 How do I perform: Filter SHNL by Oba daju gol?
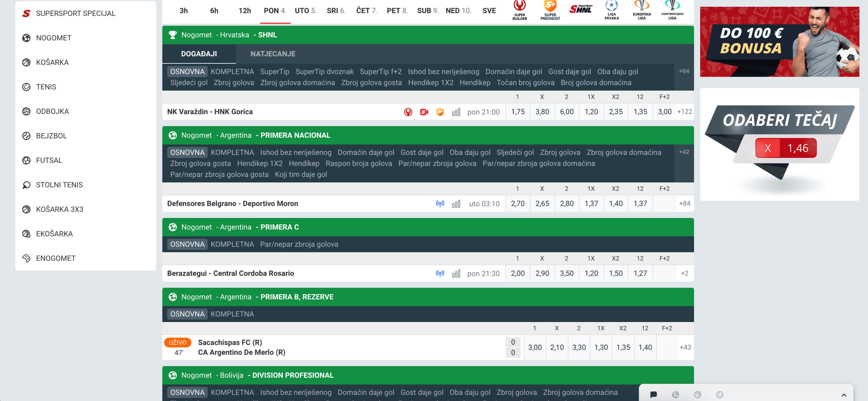tap(617, 72)
